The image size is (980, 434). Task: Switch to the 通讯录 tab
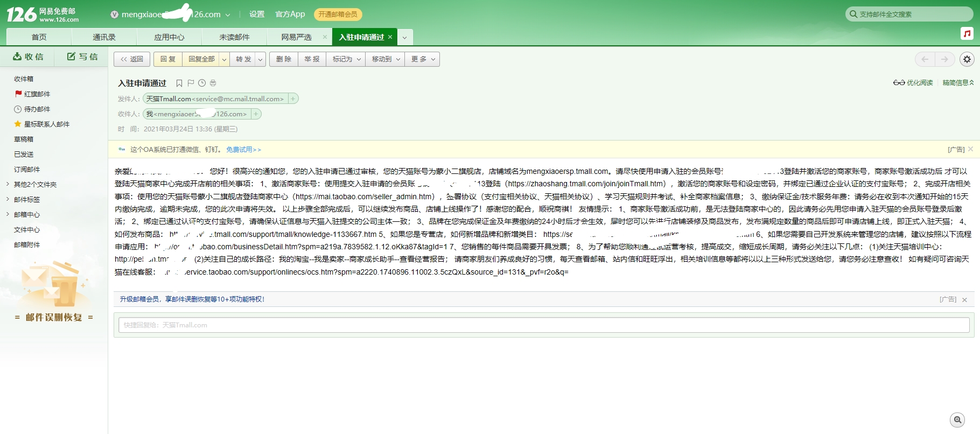click(x=104, y=37)
